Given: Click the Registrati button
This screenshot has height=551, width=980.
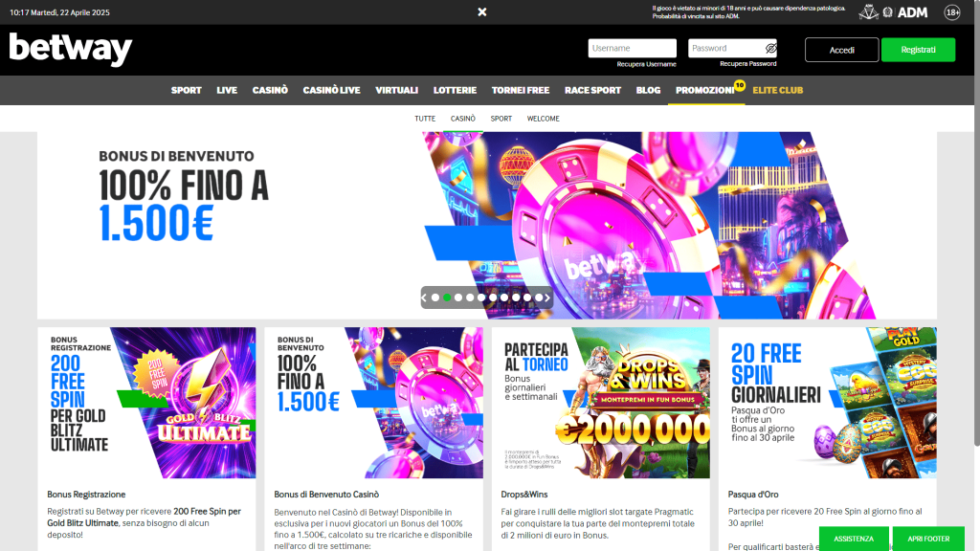Looking at the screenshot, I should pyautogui.click(x=918, y=47).
